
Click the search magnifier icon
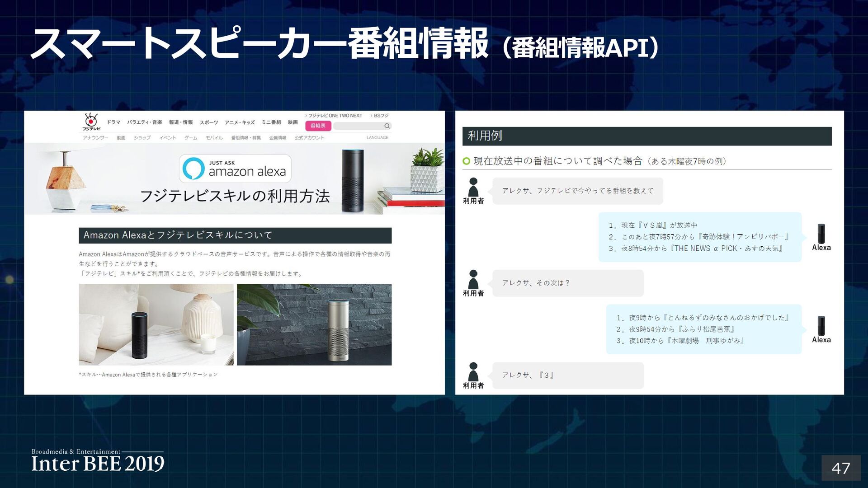click(387, 126)
